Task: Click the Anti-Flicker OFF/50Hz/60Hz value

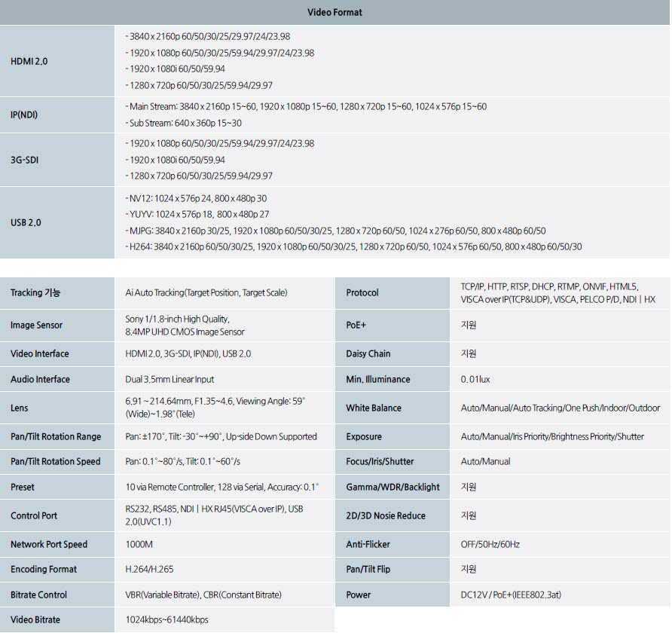Action: tap(490, 544)
